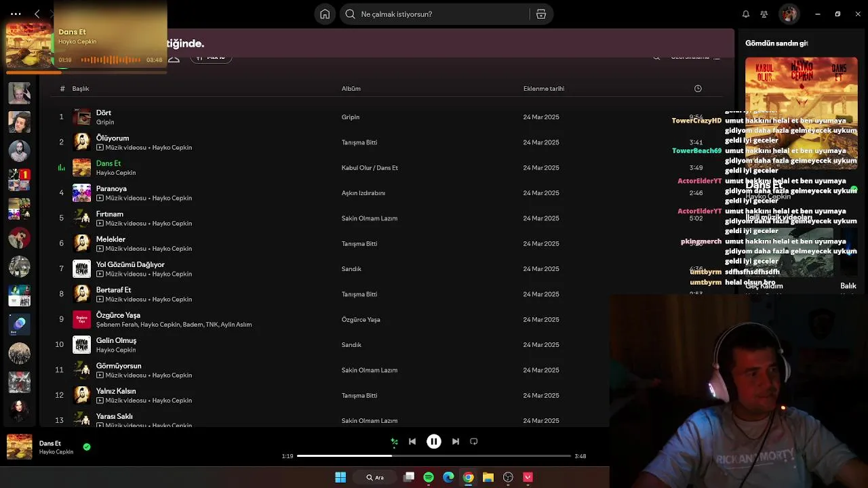Viewport: 868px width, 488px height.
Task: Open notifications bell icon
Action: coord(746,14)
